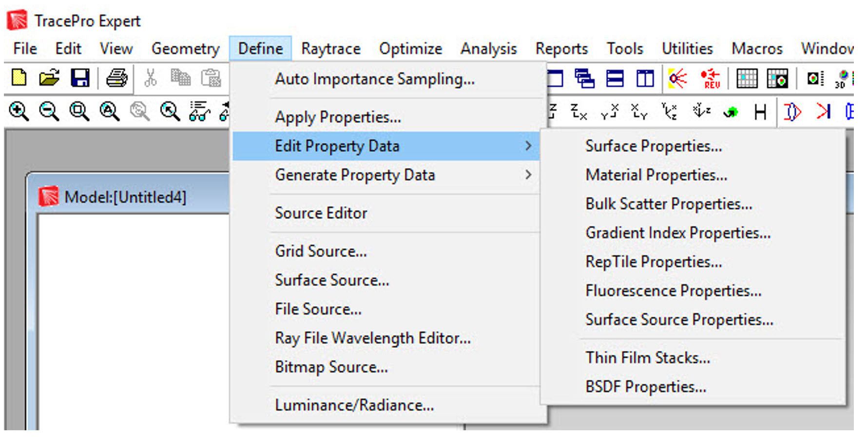Switch to the XY axis view icon
The width and height of the screenshot is (868, 440).
pyautogui.click(x=639, y=112)
